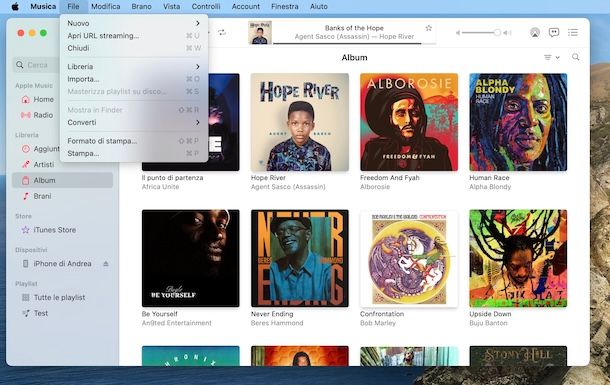Click the Il punto di partenza title
610x385 pixels.
(172, 178)
